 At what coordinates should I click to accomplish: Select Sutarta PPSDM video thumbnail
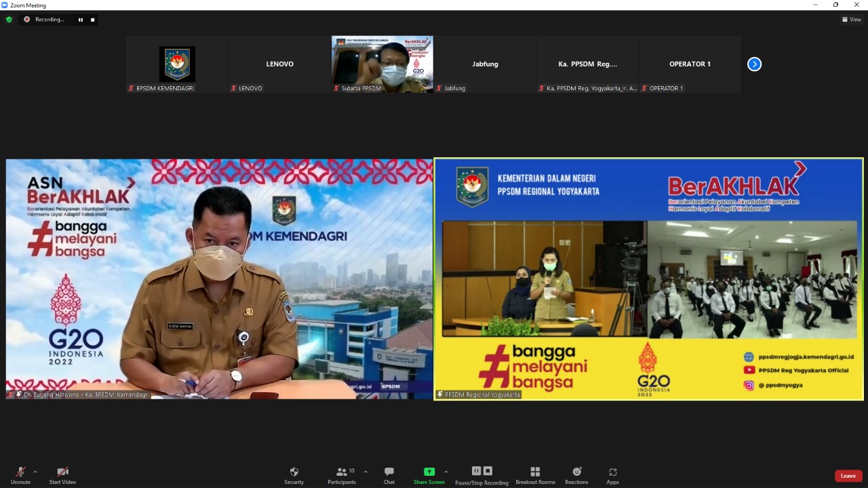(x=382, y=64)
